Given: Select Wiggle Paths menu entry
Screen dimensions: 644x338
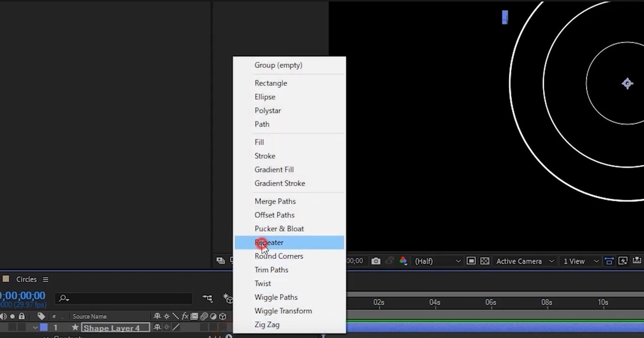Looking at the screenshot, I should [x=290, y=297].
